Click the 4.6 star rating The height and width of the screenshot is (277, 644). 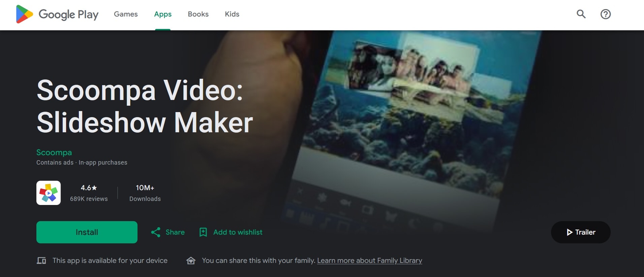(x=89, y=188)
